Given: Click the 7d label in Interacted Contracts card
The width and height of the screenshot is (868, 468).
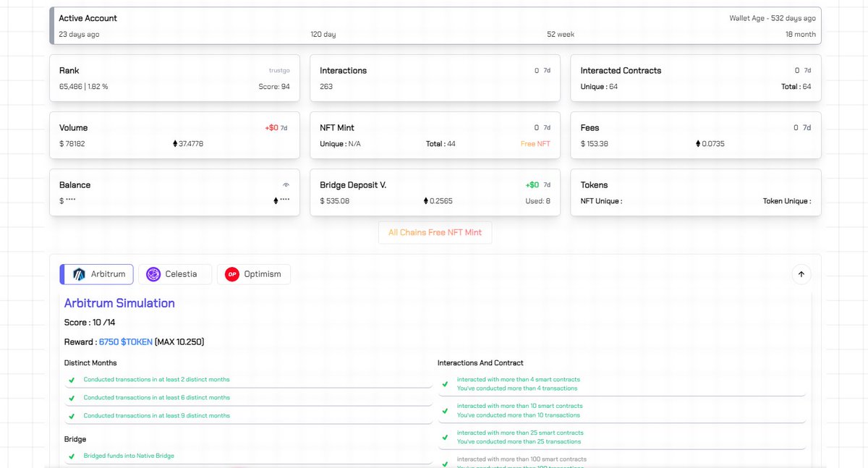Looking at the screenshot, I should (x=807, y=71).
